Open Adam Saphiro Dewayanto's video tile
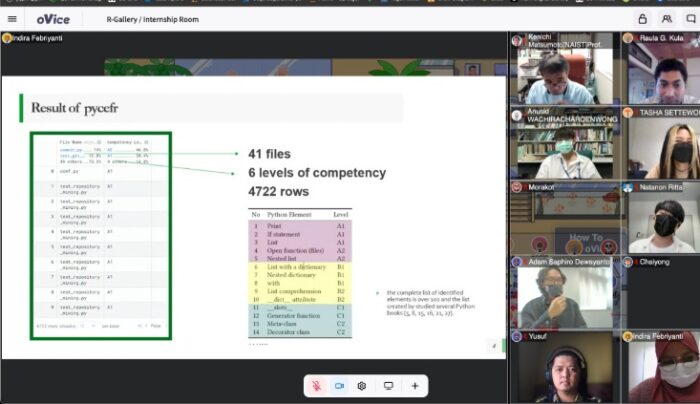This screenshot has width=700, height=404. 564,293
